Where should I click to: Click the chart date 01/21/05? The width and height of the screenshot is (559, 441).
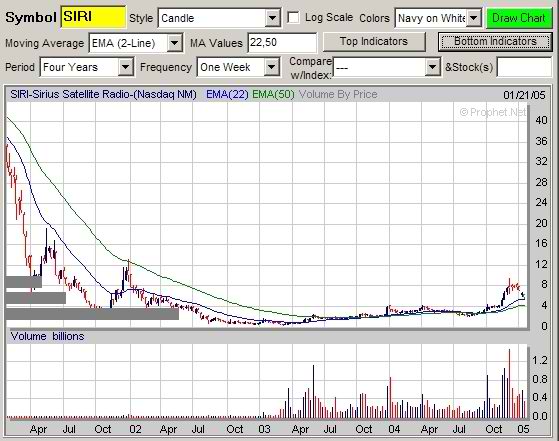(524, 95)
